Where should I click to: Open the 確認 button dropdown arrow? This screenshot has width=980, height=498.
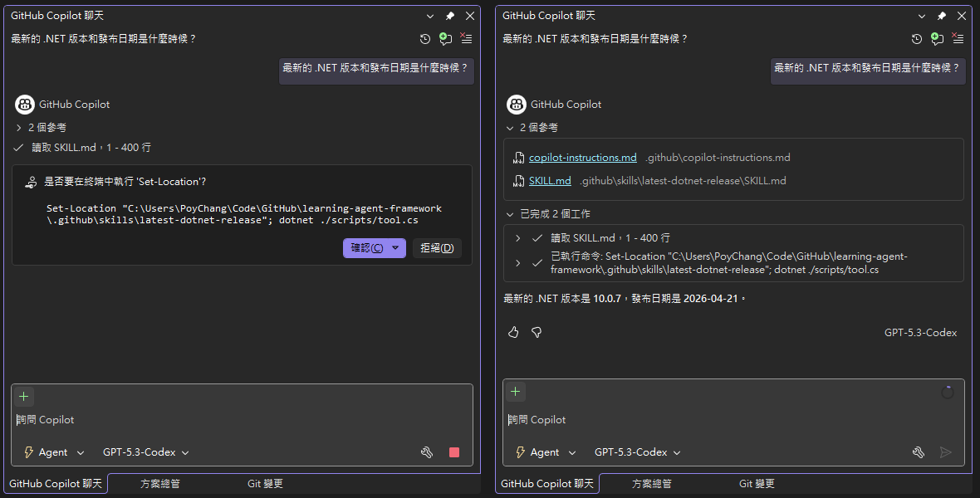tap(395, 248)
